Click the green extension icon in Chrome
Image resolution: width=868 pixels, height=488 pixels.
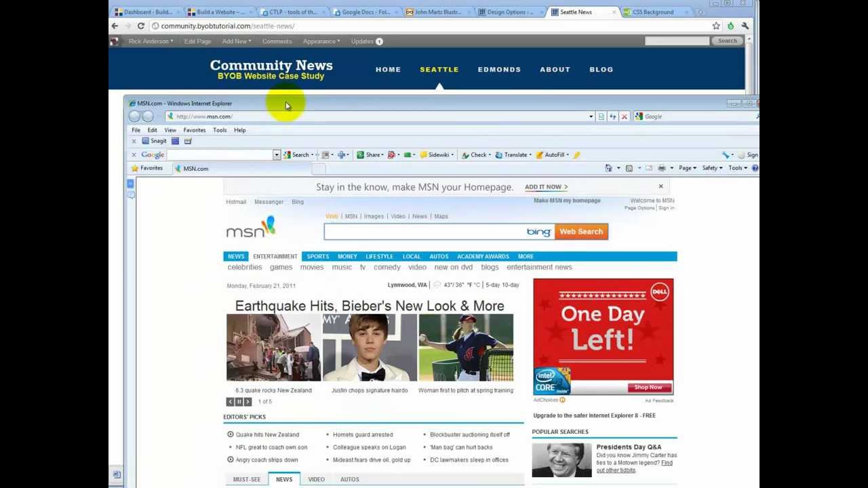pyautogui.click(x=730, y=26)
